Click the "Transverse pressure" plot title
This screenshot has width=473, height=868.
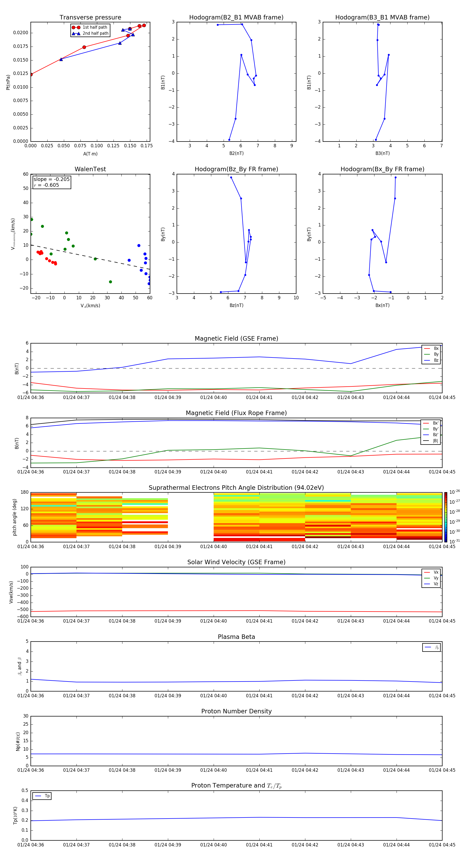[x=90, y=18]
